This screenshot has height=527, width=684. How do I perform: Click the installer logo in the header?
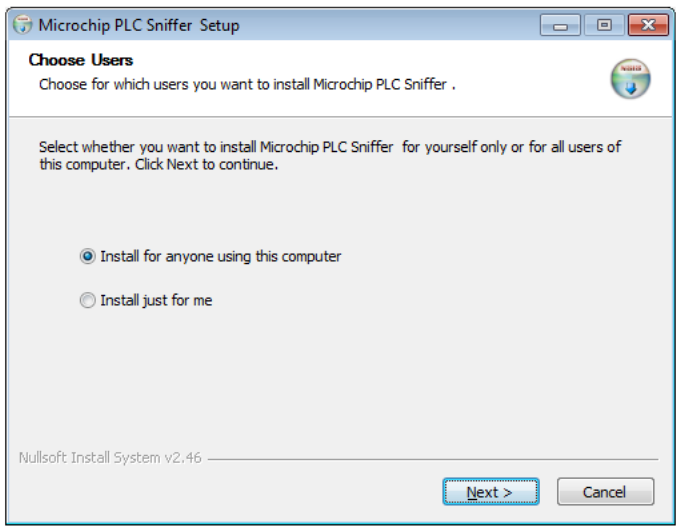tap(630, 79)
